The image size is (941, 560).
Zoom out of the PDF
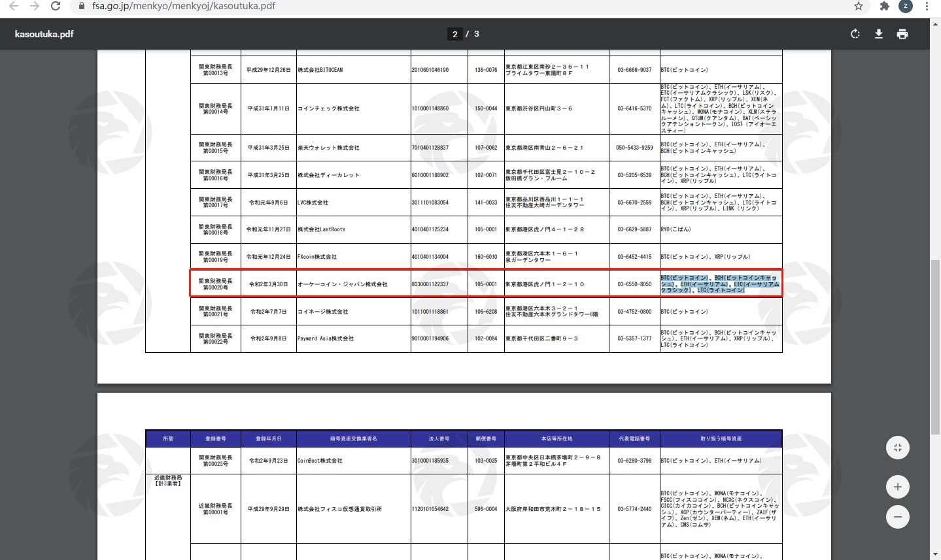(898, 517)
